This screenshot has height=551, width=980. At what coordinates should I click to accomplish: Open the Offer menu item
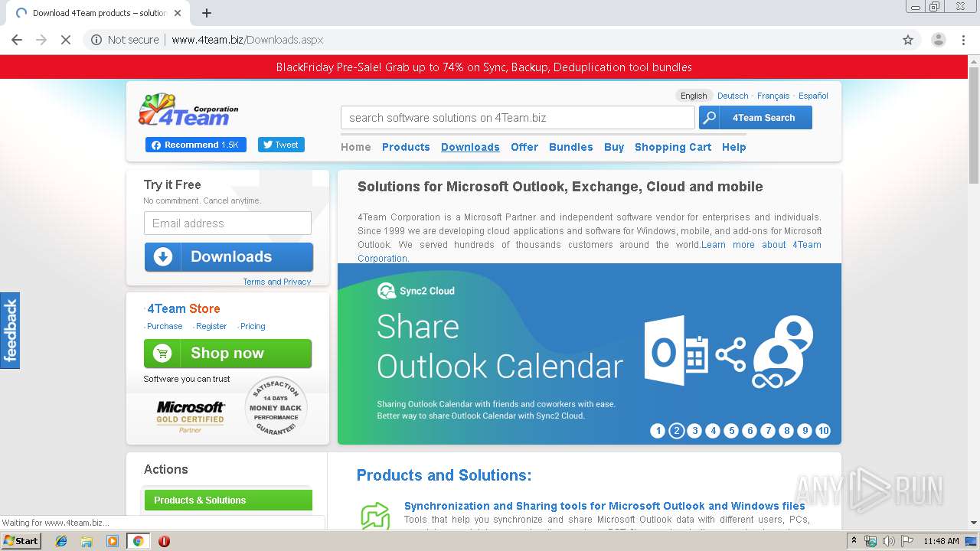click(524, 147)
